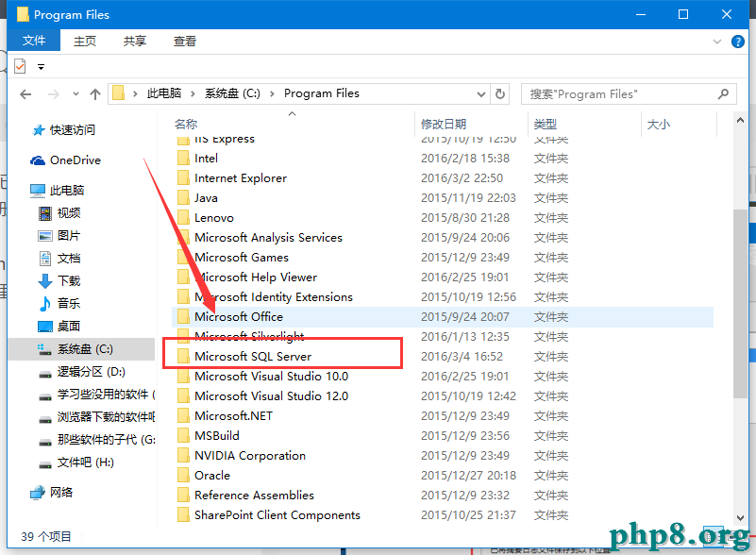Click 此电脑 in the address path
The width and height of the screenshot is (756, 555).
tap(164, 93)
